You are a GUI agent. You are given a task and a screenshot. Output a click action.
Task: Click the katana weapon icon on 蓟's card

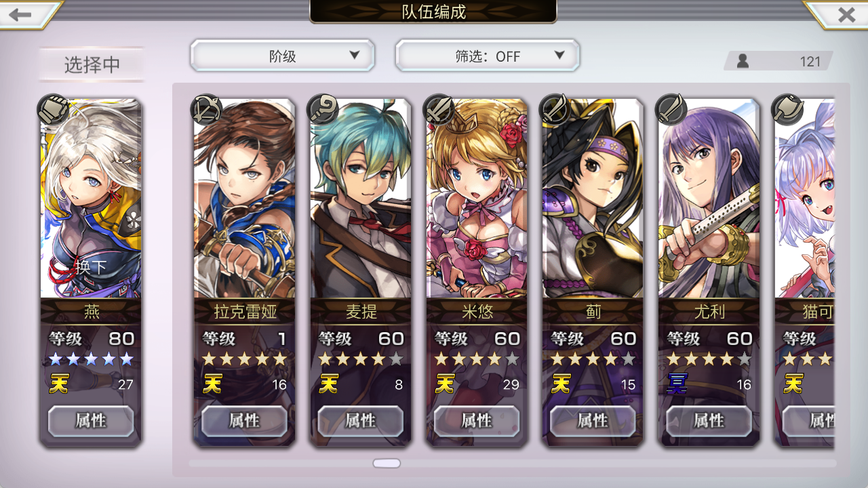555,110
